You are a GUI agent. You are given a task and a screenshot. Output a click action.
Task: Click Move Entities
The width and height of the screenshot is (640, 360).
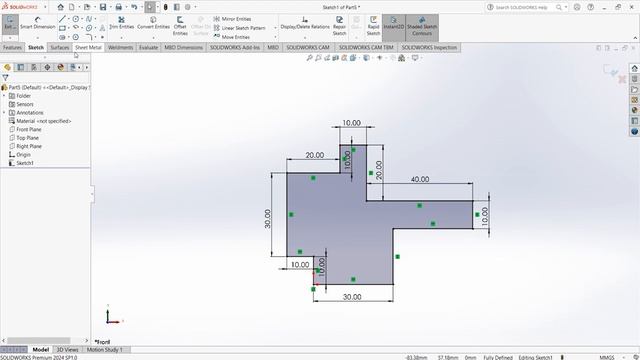pos(231,37)
